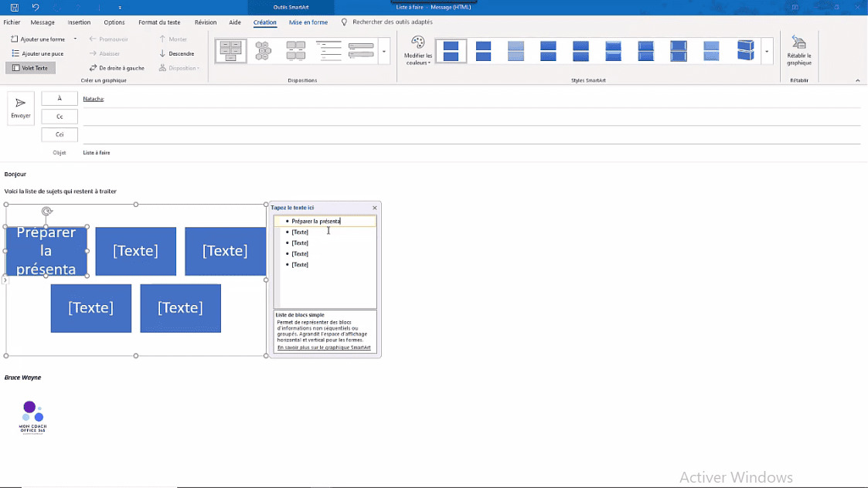This screenshot has height=488, width=868.
Task: Click Ajouter une puce
Action: 37,53
